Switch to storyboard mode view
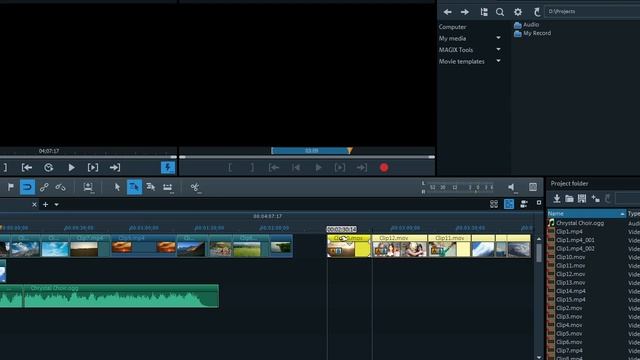This screenshot has width=640, height=360. coord(494,204)
